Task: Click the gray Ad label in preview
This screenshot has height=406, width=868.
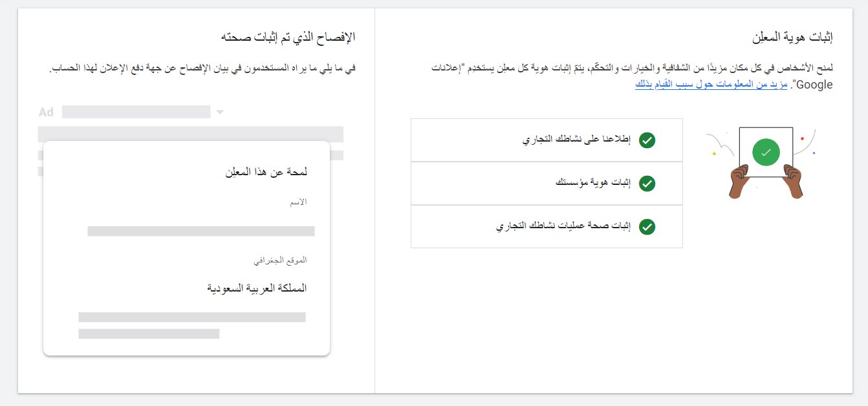Action: point(46,112)
